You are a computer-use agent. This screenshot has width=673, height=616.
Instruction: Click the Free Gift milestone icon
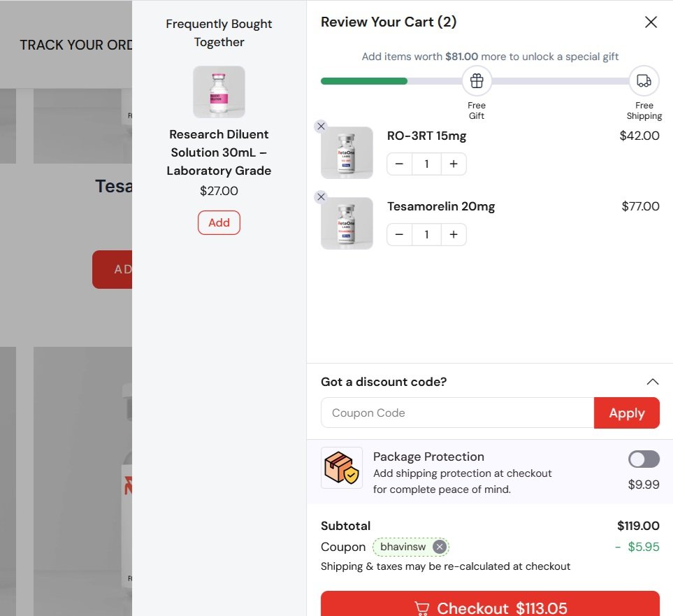tap(477, 81)
